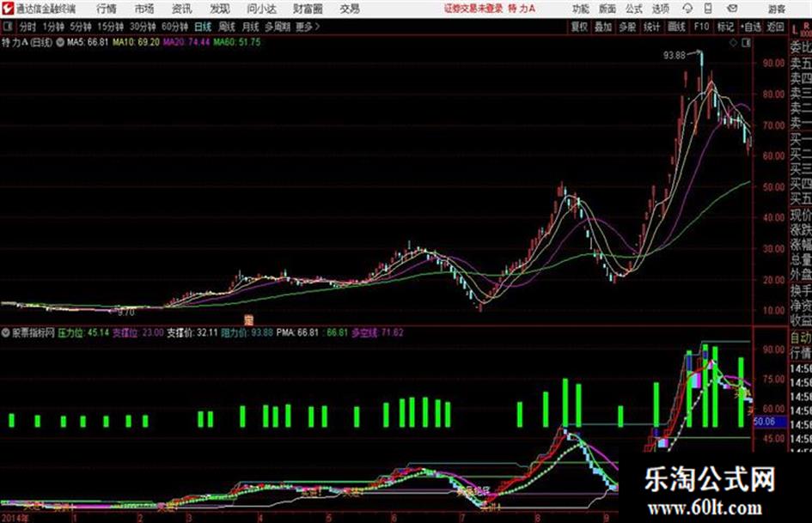The image size is (812, 523).
Task: Click the 自选 add to watchlist button
Action: 751,27
